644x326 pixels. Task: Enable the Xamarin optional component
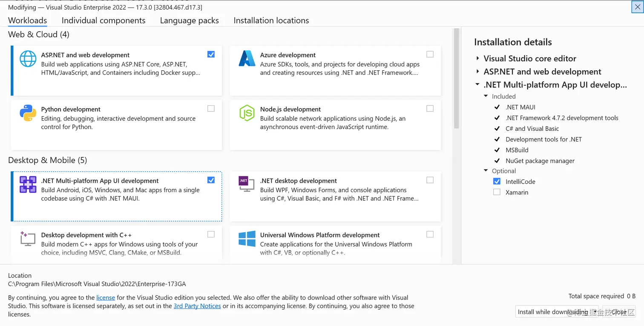tap(497, 192)
